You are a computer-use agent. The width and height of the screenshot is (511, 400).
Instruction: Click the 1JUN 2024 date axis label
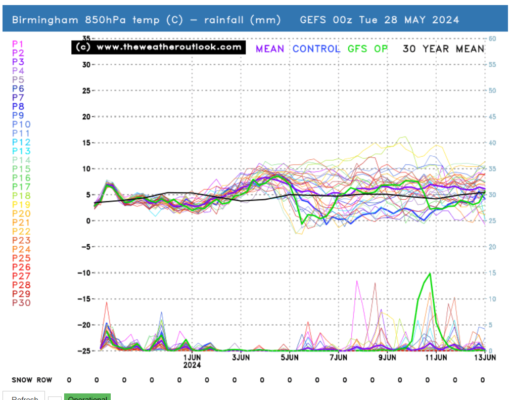point(192,361)
